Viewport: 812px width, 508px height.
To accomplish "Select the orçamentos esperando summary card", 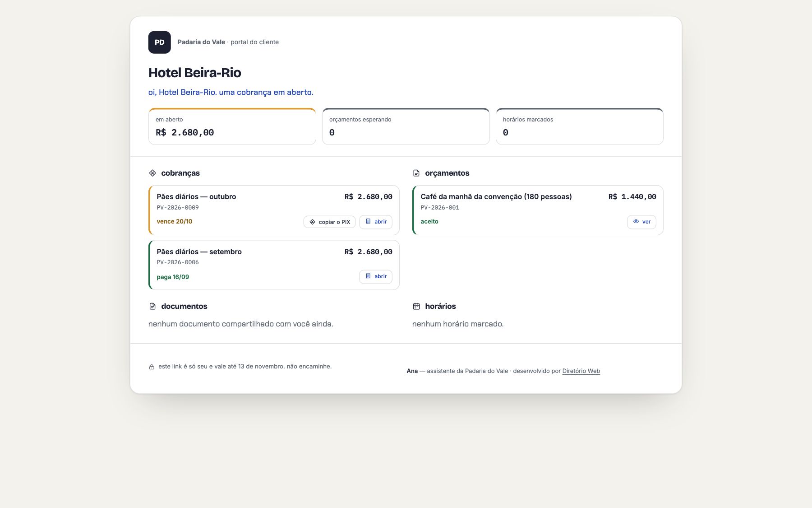I will tap(406, 126).
